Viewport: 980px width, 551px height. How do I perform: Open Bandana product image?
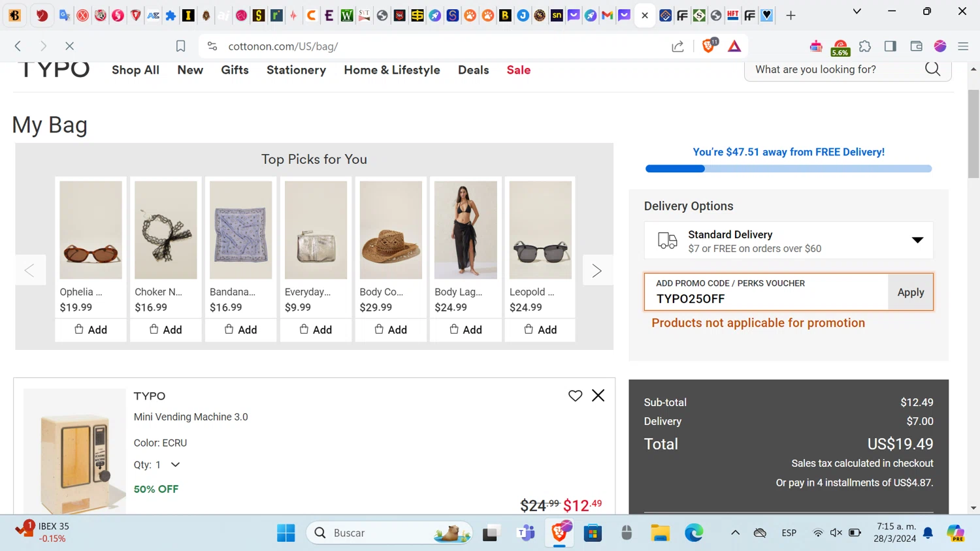click(241, 230)
